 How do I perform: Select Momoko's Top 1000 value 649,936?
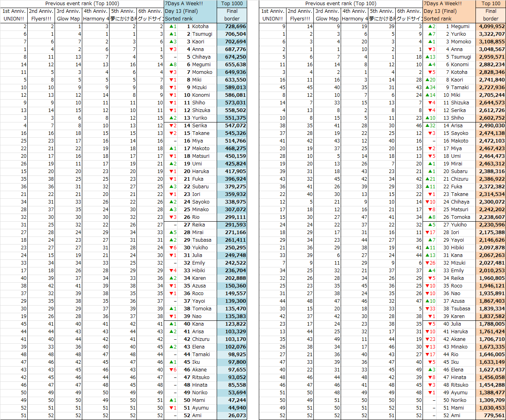coord(232,72)
